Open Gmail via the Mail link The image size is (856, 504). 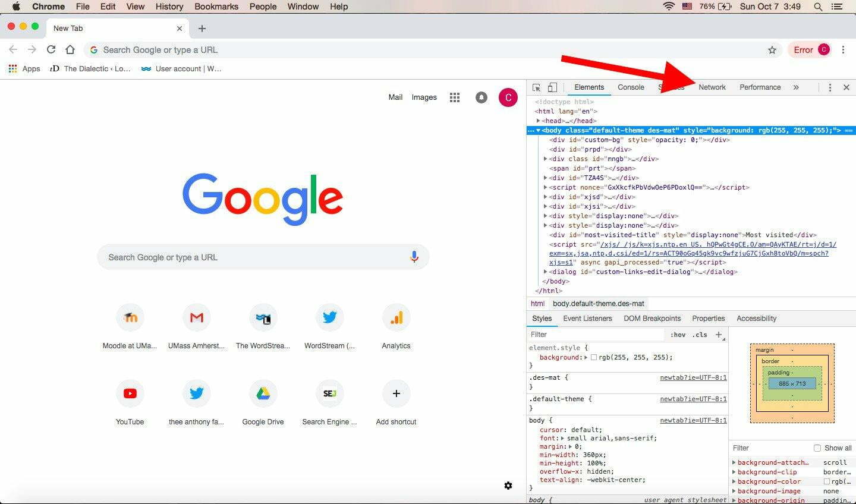[395, 97]
